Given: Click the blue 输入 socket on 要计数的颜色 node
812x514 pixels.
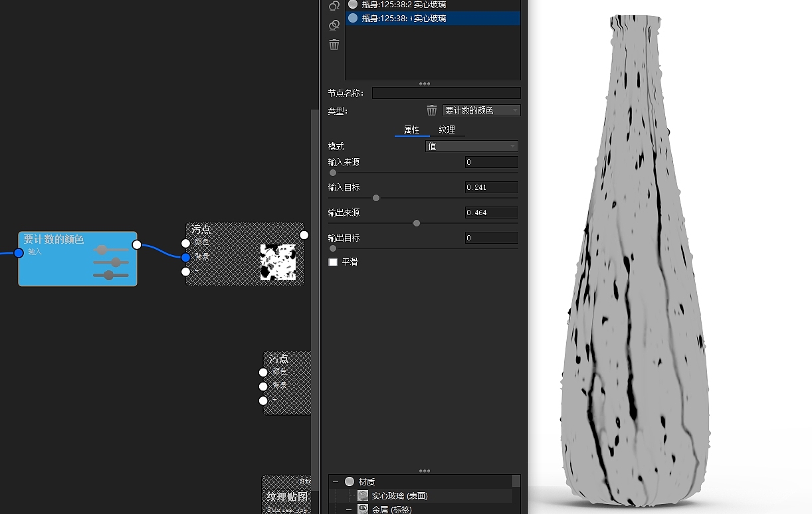Looking at the screenshot, I should (x=19, y=253).
